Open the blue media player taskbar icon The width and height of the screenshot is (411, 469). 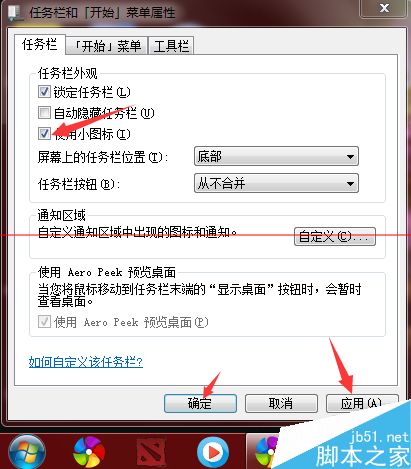(x=213, y=453)
